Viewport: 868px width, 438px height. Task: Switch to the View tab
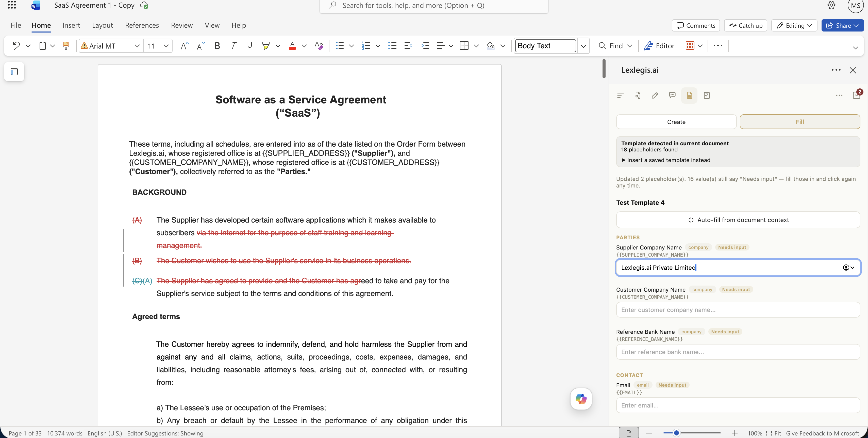click(212, 25)
